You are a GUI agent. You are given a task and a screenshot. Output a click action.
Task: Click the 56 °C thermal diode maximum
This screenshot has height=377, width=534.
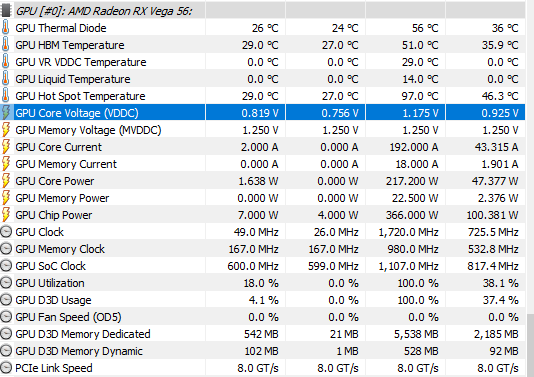pos(425,28)
